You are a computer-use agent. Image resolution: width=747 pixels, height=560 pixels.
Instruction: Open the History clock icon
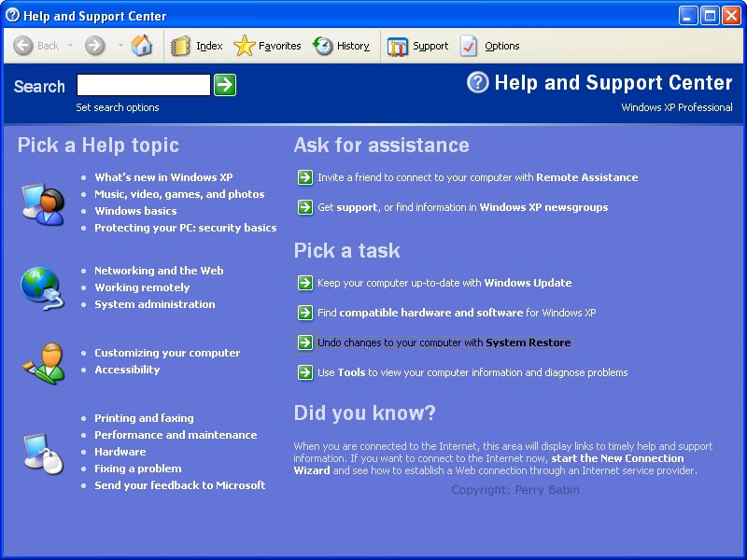pyautogui.click(x=322, y=46)
